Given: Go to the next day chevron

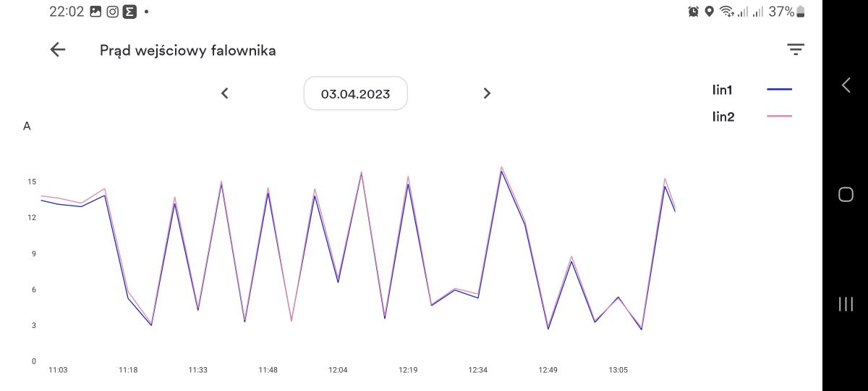Looking at the screenshot, I should point(487,93).
